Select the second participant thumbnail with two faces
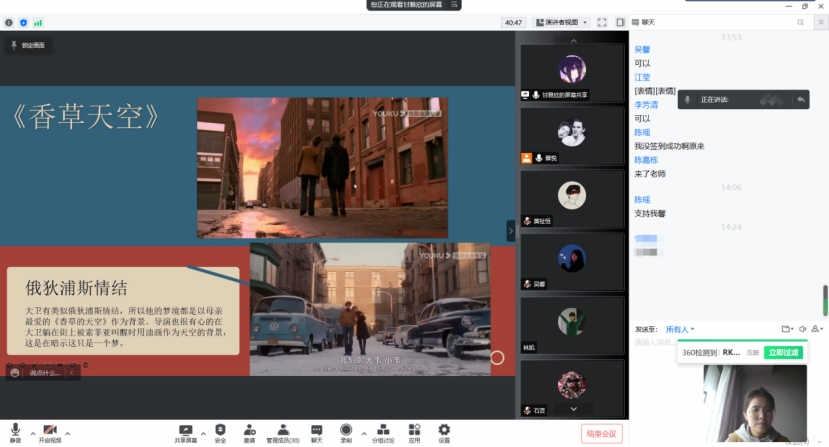829x447 pixels. click(x=572, y=136)
